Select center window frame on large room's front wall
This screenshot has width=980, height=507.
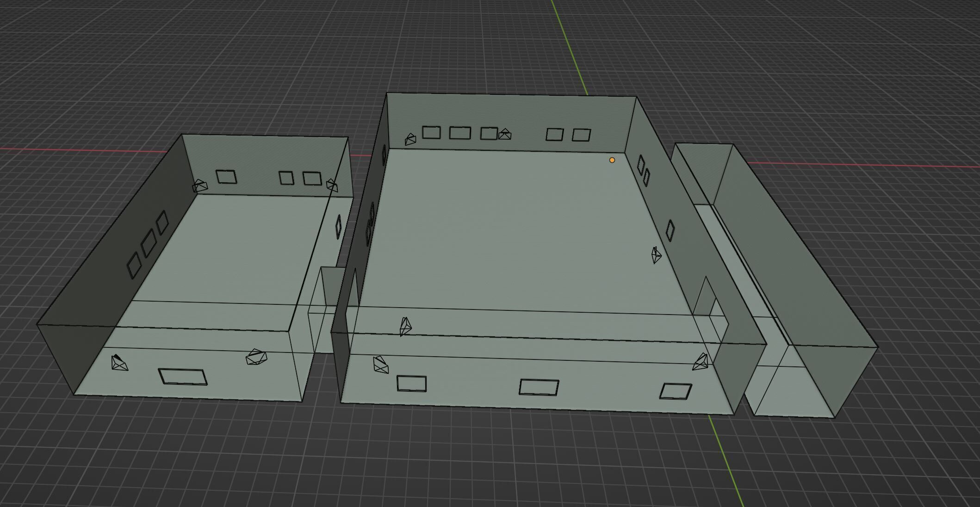(539, 387)
